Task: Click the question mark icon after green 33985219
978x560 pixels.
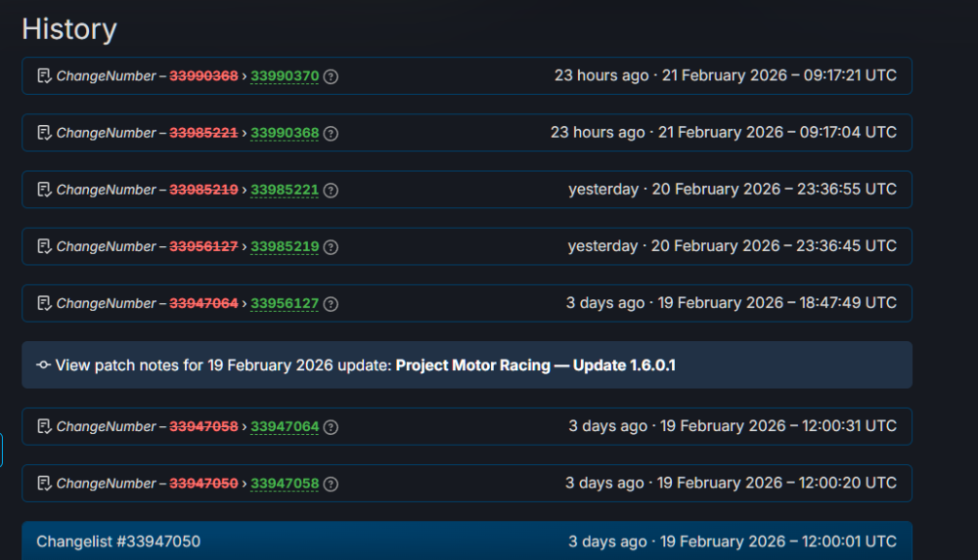Action: click(x=331, y=246)
